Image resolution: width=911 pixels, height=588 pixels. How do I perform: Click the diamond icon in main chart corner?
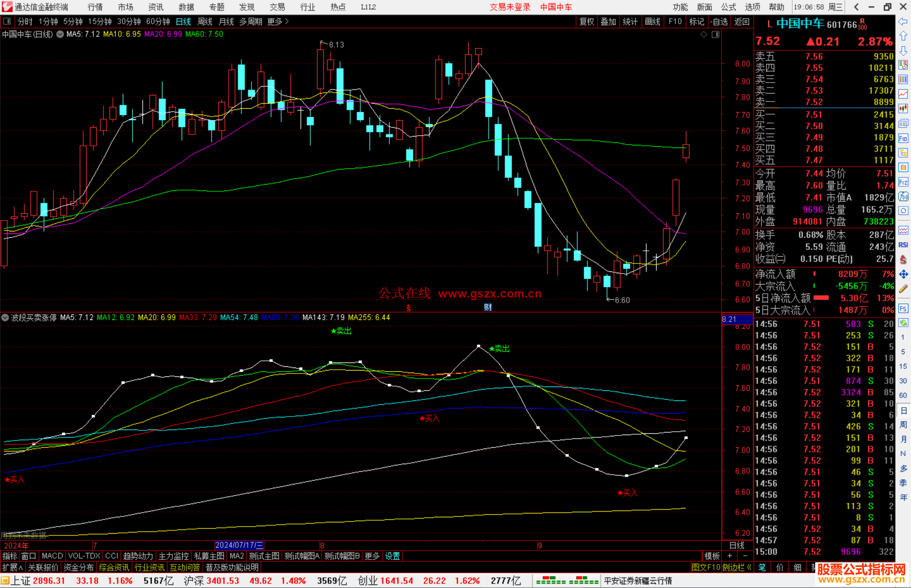tap(703, 35)
